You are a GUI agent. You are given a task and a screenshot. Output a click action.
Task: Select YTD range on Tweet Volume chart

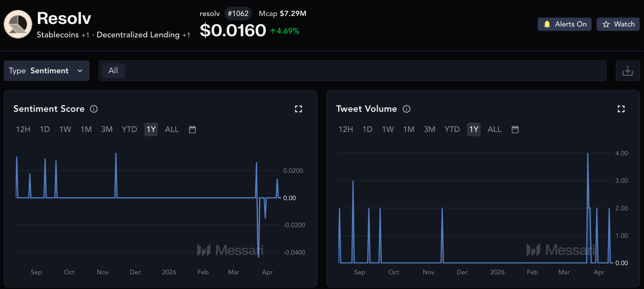coord(452,129)
